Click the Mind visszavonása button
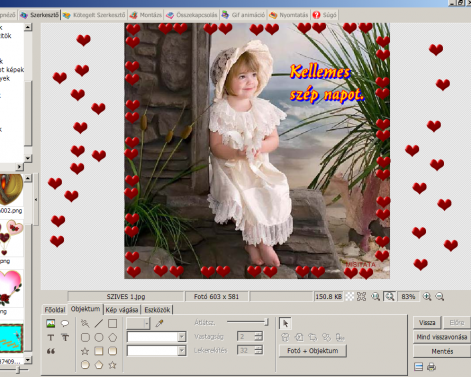This screenshot has height=377, width=471. pyautogui.click(x=442, y=337)
